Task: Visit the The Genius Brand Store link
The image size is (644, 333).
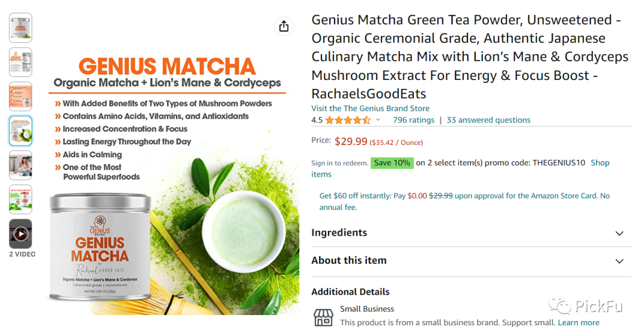Action: click(x=370, y=109)
